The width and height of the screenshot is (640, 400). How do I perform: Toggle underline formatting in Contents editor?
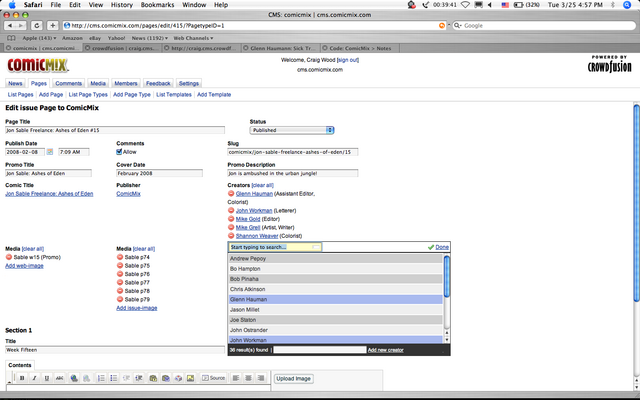[x=47, y=378]
